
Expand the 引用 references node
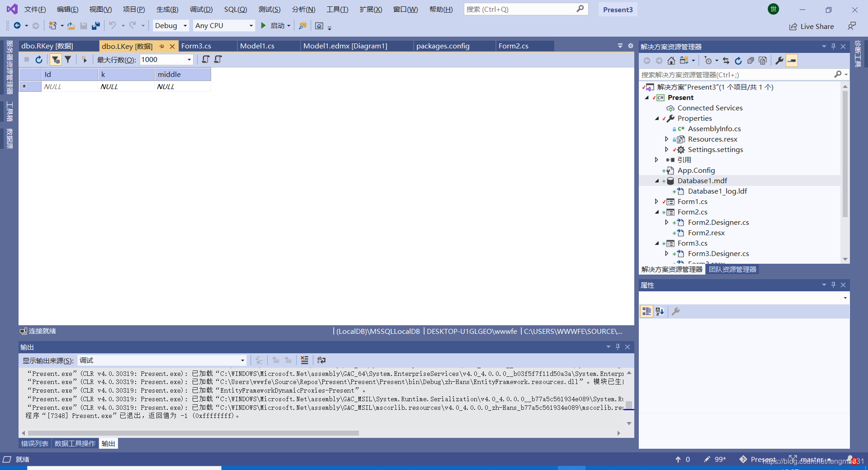(x=656, y=160)
